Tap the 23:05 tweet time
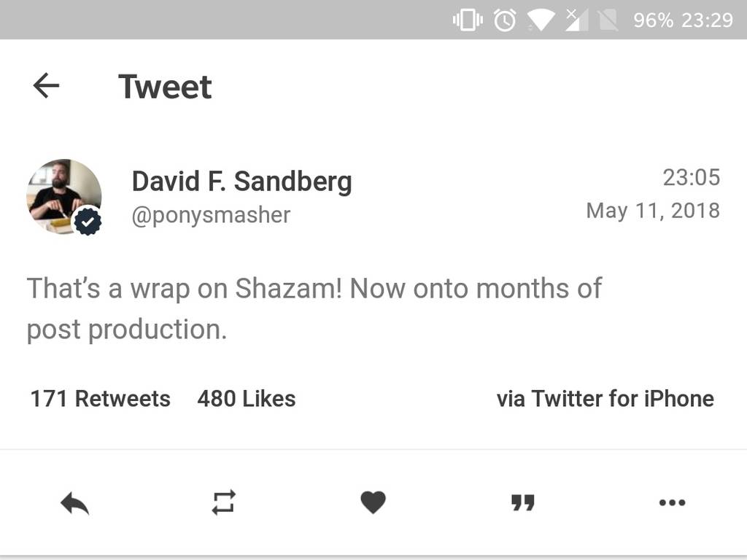 pyautogui.click(x=691, y=177)
